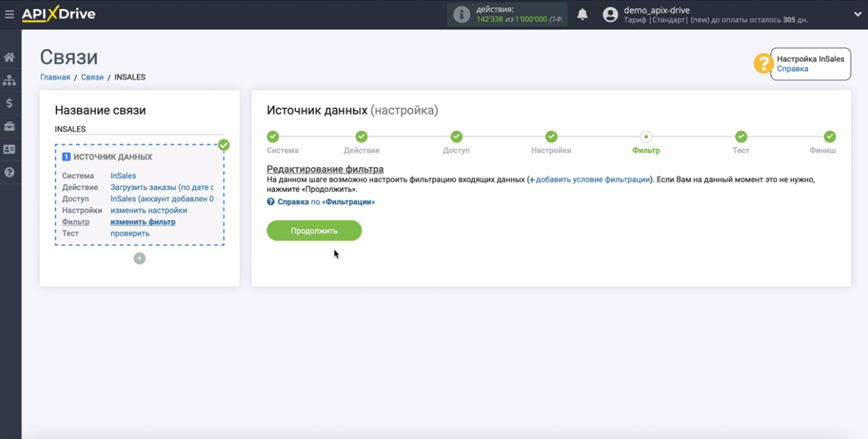Image resolution: width=868 pixels, height=439 pixels.
Task: Click добавить условие фильтрации link
Action: click(589, 180)
